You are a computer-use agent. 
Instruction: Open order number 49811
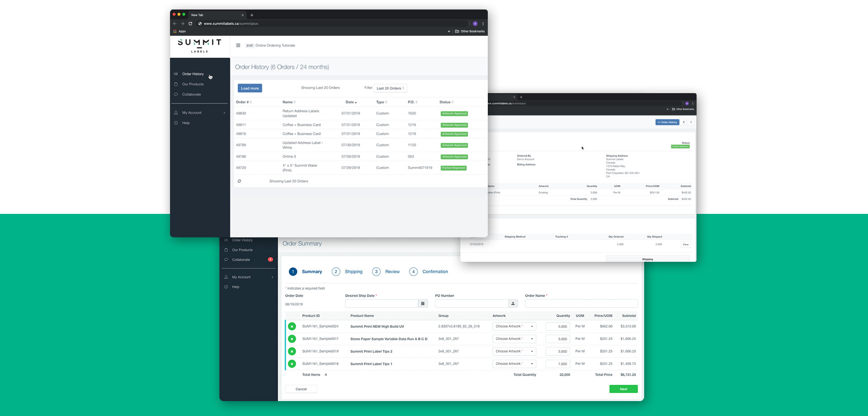241,125
